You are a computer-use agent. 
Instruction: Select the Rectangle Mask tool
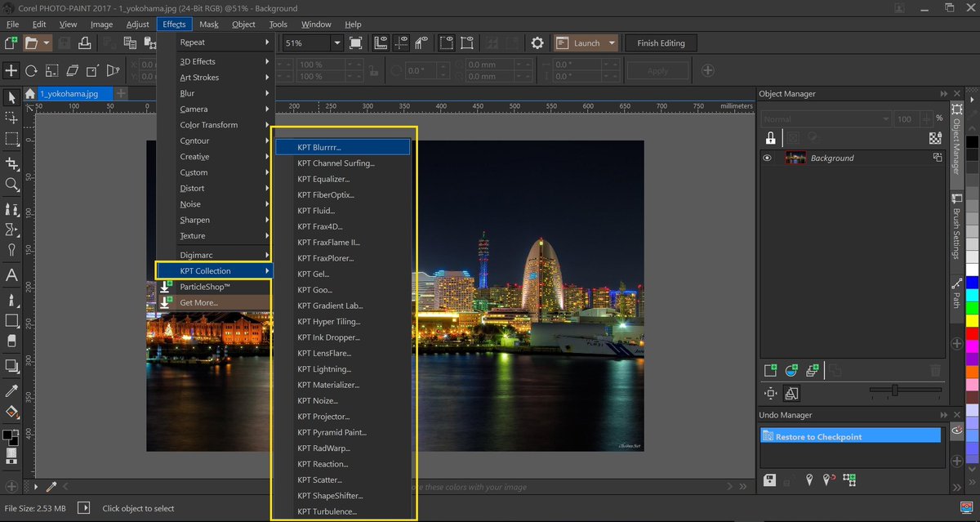pyautogui.click(x=11, y=140)
